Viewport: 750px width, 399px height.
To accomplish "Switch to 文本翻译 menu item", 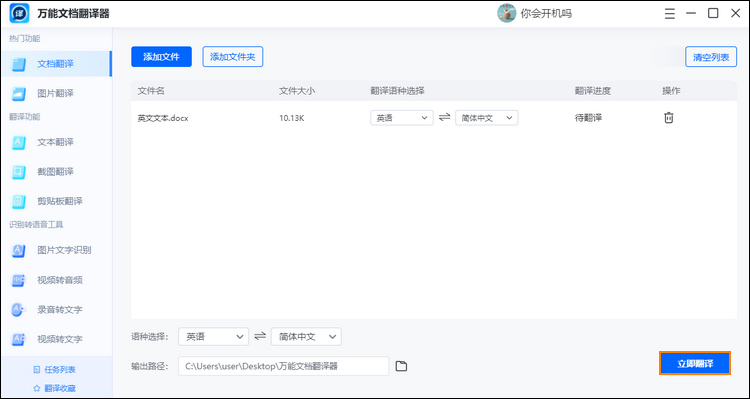I will pos(55,142).
